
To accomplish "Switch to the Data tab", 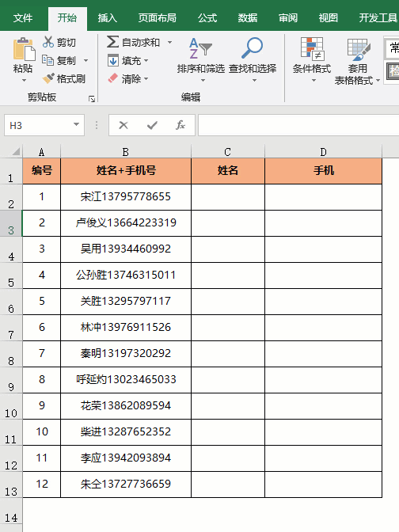I will [247, 17].
